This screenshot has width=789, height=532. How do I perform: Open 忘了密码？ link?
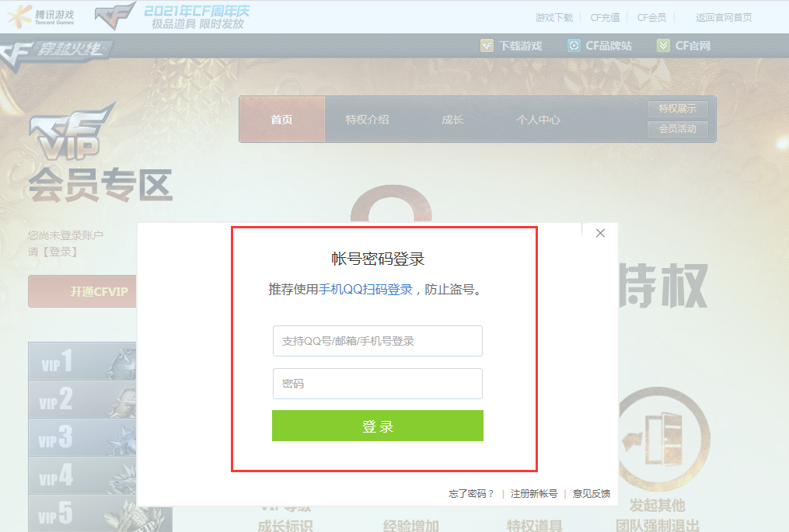(472, 494)
